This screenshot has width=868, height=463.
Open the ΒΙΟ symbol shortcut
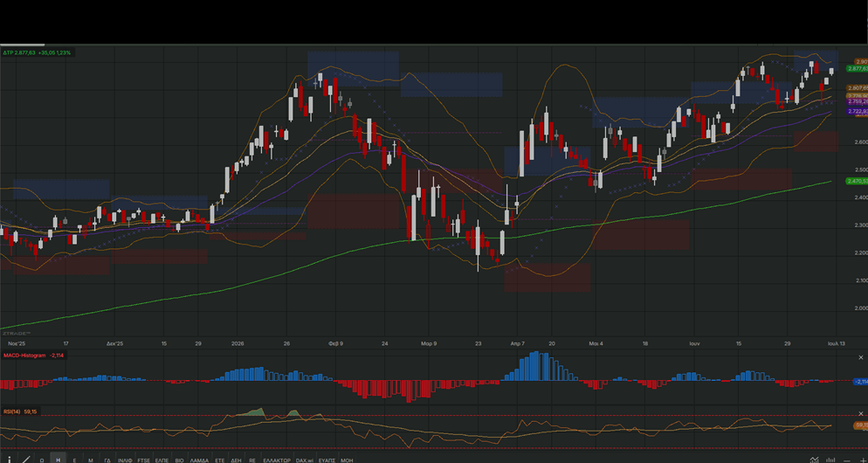click(179, 460)
